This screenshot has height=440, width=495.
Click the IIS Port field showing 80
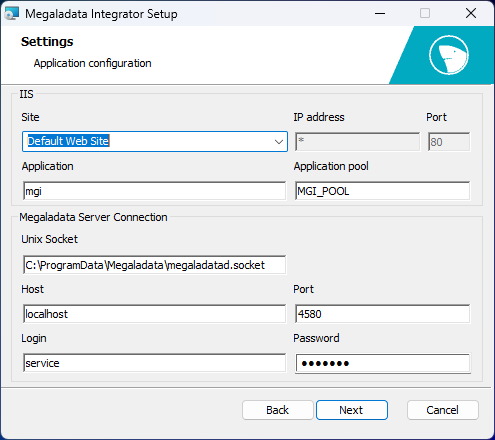449,142
